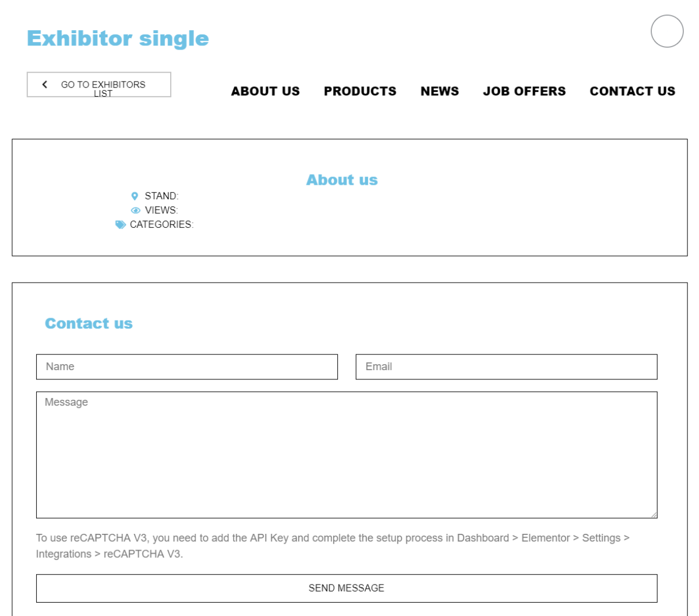Screen dimensions: 699x616
Task: Click the blue "About us" section heading
Action: [342, 180]
